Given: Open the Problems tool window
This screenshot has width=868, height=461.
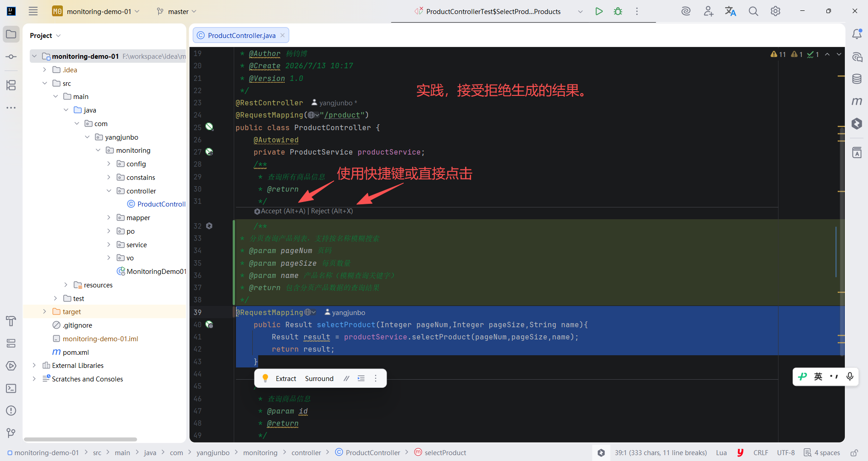Looking at the screenshot, I should (11, 410).
